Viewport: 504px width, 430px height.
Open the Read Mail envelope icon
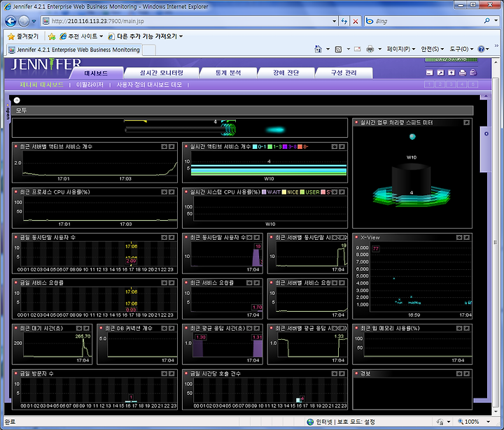pos(358,49)
